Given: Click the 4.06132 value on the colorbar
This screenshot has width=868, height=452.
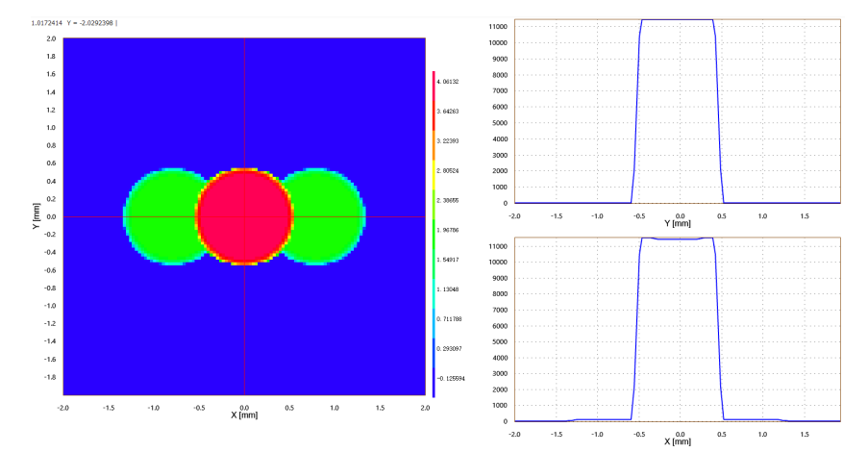Looking at the screenshot, I should pyautogui.click(x=454, y=83).
